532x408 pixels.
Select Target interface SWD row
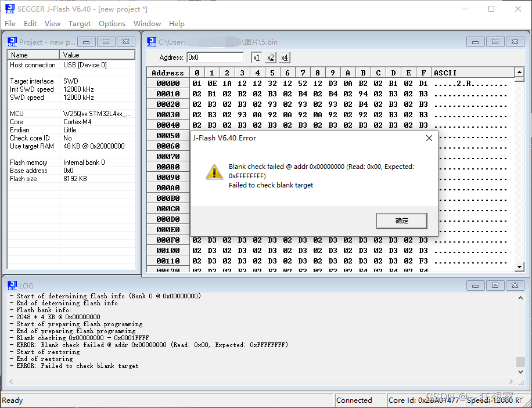tap(71, 81)
